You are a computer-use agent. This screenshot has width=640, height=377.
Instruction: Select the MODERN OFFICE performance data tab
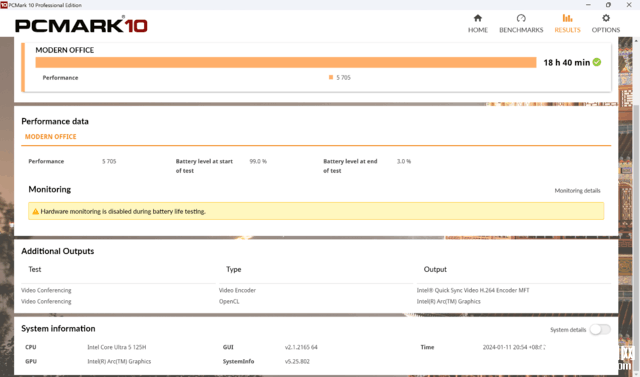pos(51,137)
